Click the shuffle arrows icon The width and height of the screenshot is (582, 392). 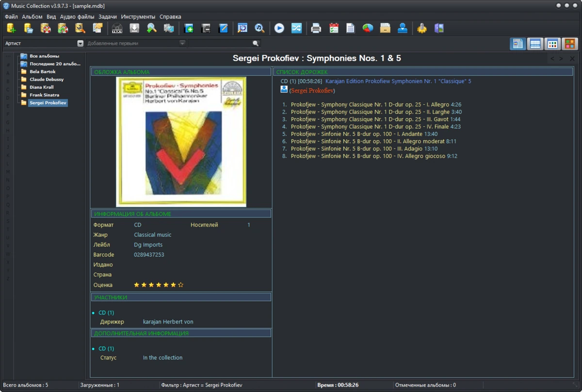(296, 28)
